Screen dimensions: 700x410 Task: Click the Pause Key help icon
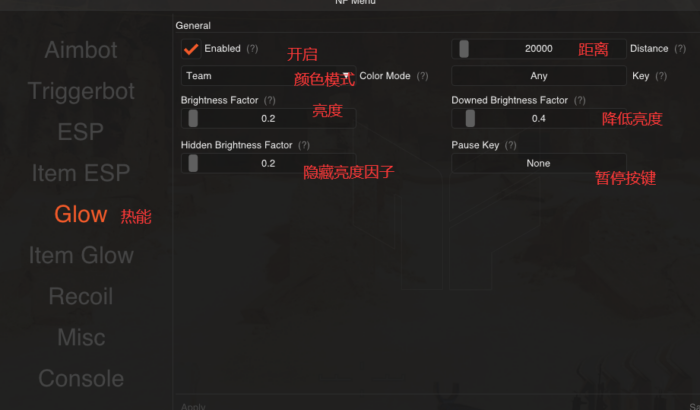point(511,145)
